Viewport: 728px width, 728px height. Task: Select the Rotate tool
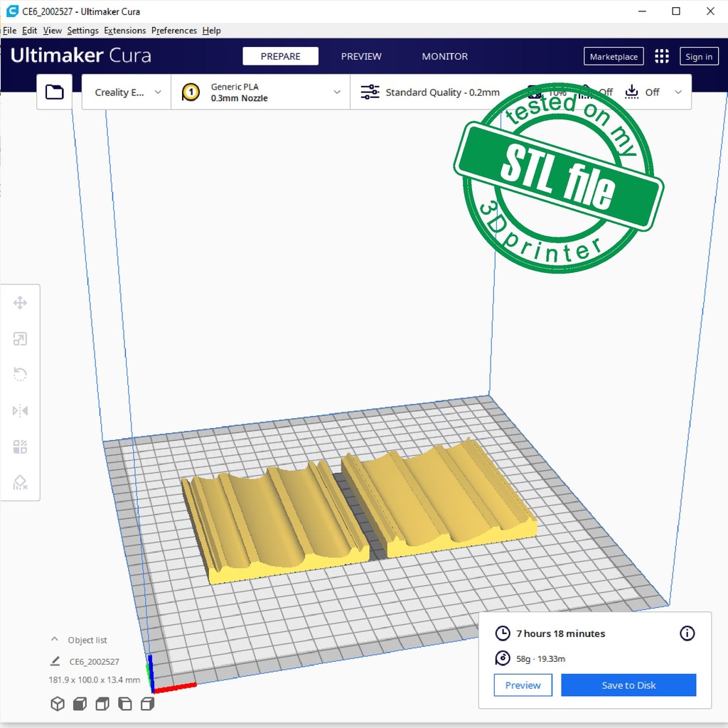point(20,375)
